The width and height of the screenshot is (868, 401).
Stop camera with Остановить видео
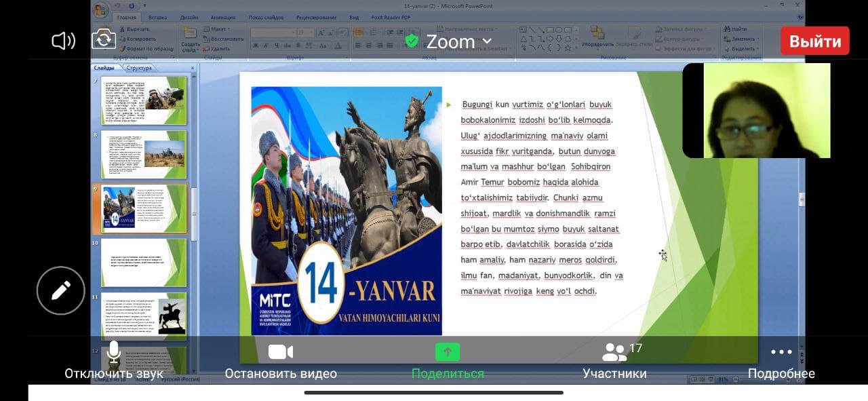pyautogui.click(x=281, y=360)
